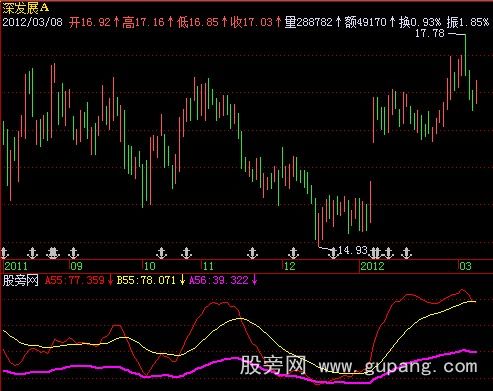Click the 17.78 high price annotation
493x391 pixels.
[430, 33]
